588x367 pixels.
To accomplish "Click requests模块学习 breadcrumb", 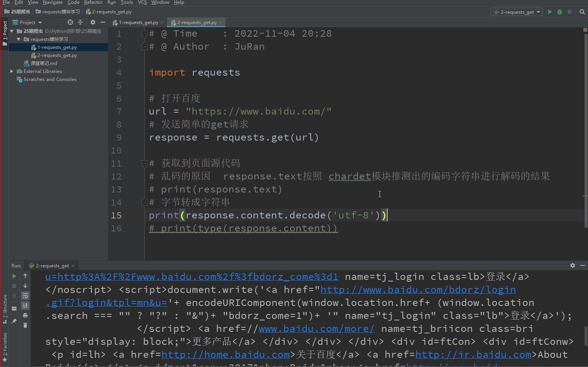I will 58,12.
